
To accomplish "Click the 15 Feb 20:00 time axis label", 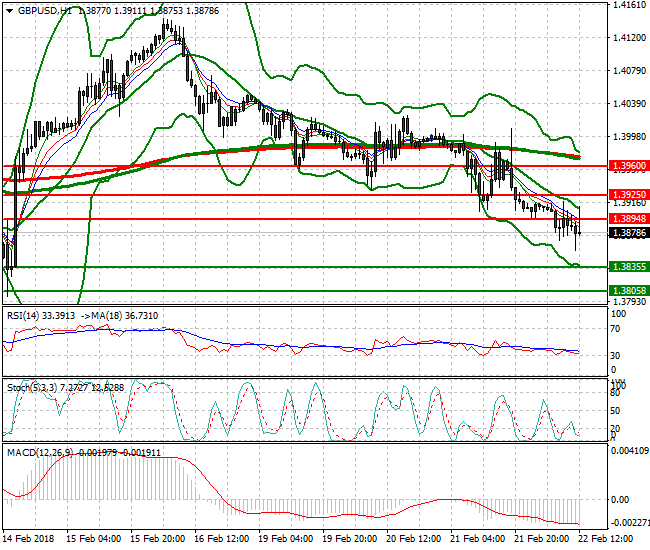I will coord(158,539).
